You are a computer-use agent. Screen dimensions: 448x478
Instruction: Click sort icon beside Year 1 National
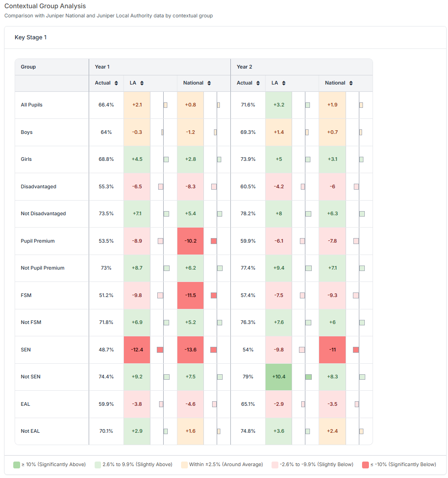point(209,83)
